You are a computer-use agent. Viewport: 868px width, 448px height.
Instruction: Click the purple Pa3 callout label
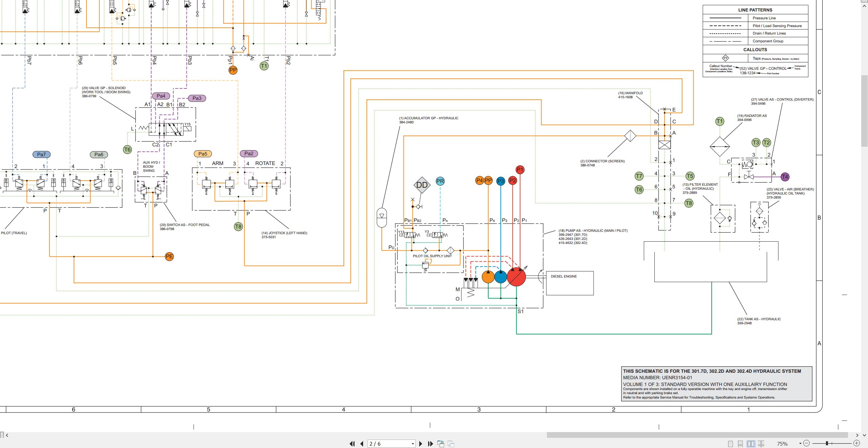tap(197, 98)
